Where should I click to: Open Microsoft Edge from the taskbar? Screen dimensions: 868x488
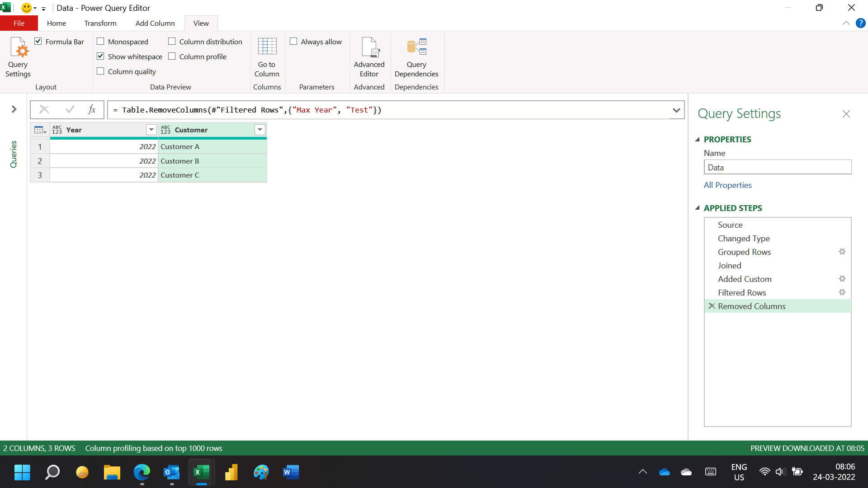click(142, 472)
